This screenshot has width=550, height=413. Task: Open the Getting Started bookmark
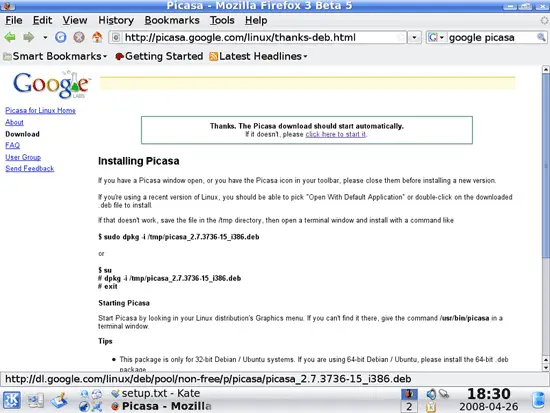point(159,56)
